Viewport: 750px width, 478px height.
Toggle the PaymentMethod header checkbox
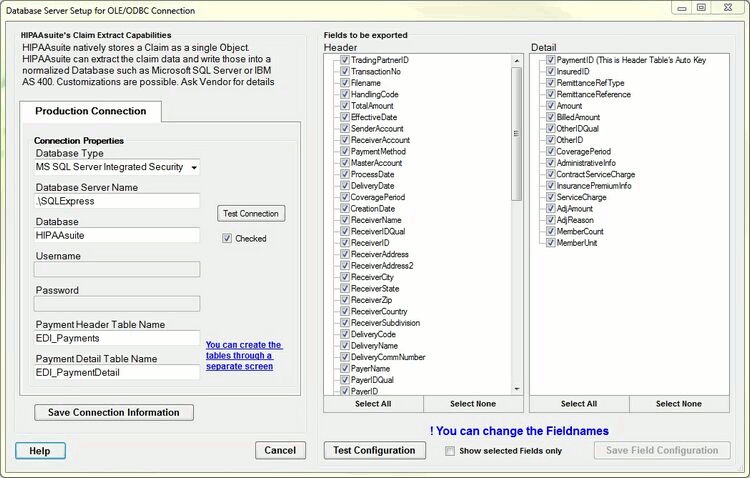(x=345, y=152)
